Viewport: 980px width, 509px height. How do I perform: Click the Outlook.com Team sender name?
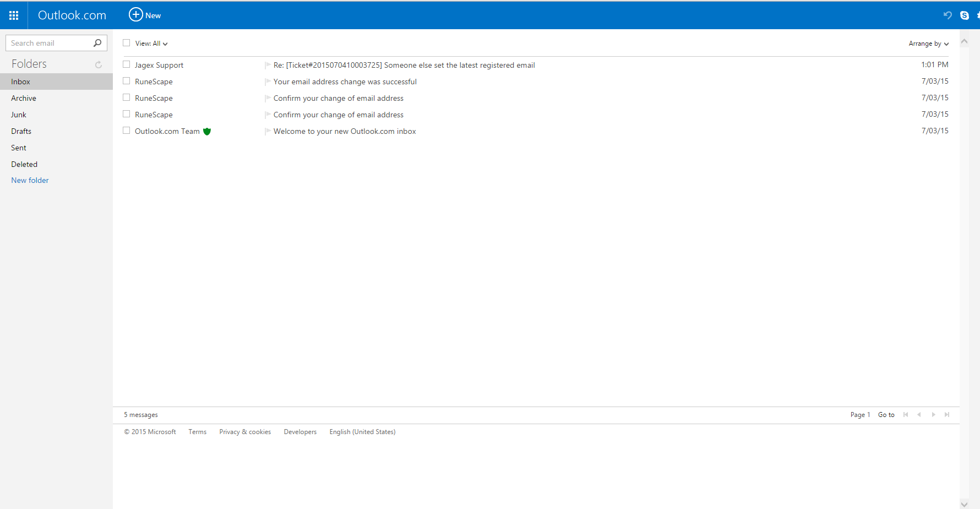[x=167, y=131]
